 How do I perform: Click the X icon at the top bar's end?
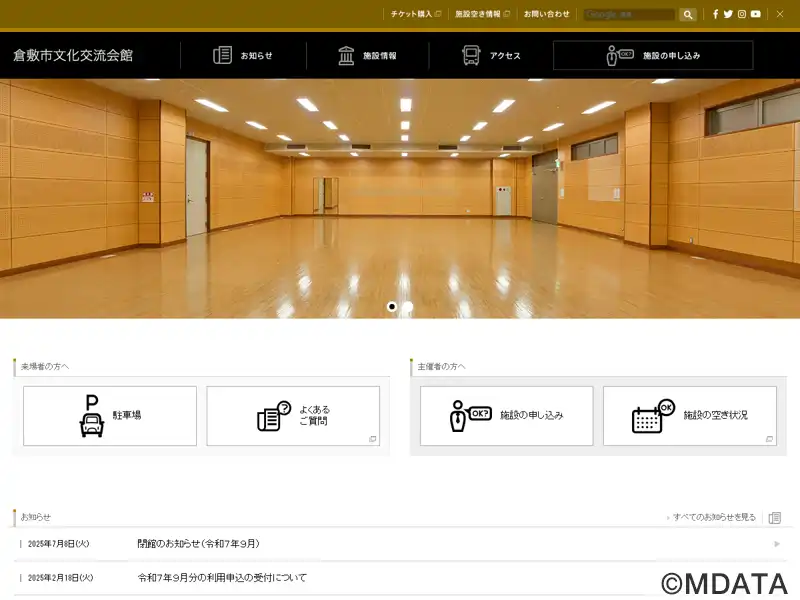780,14
